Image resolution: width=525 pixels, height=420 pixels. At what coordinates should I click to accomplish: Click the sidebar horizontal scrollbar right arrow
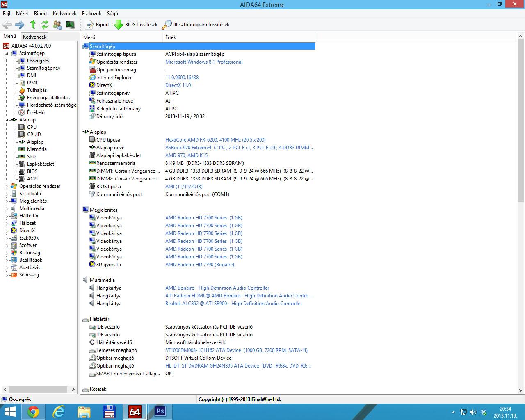(x=73, y=389)
